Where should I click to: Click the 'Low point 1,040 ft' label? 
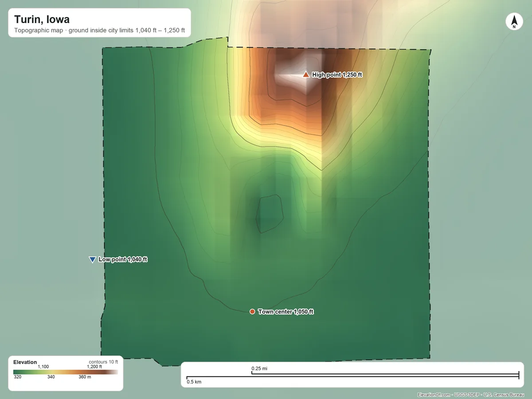[123, 260]
